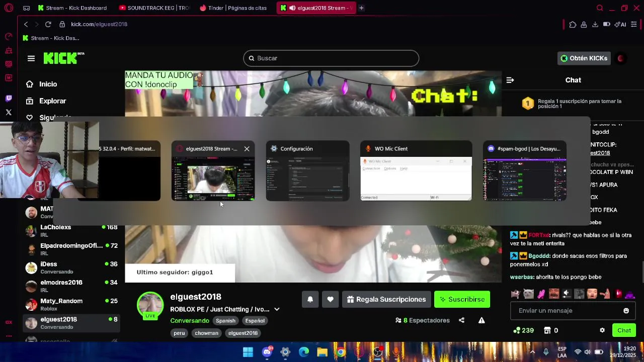
Task: Open iDess channel in sidebar
Action: coord(71,267)
